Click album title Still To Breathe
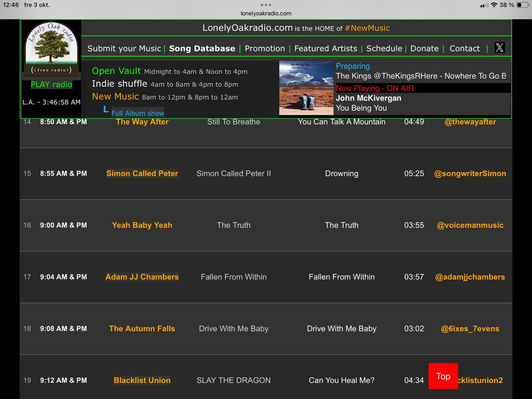 click(234, 121)
